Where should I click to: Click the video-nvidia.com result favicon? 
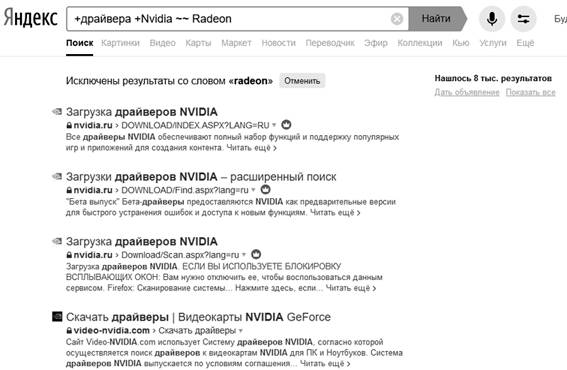click(x=57, y=316)
